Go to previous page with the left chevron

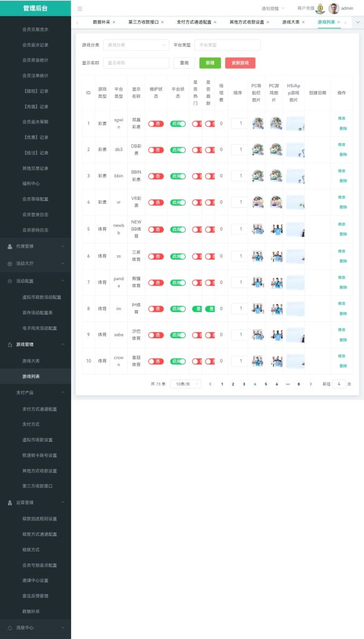click(210, 384)
